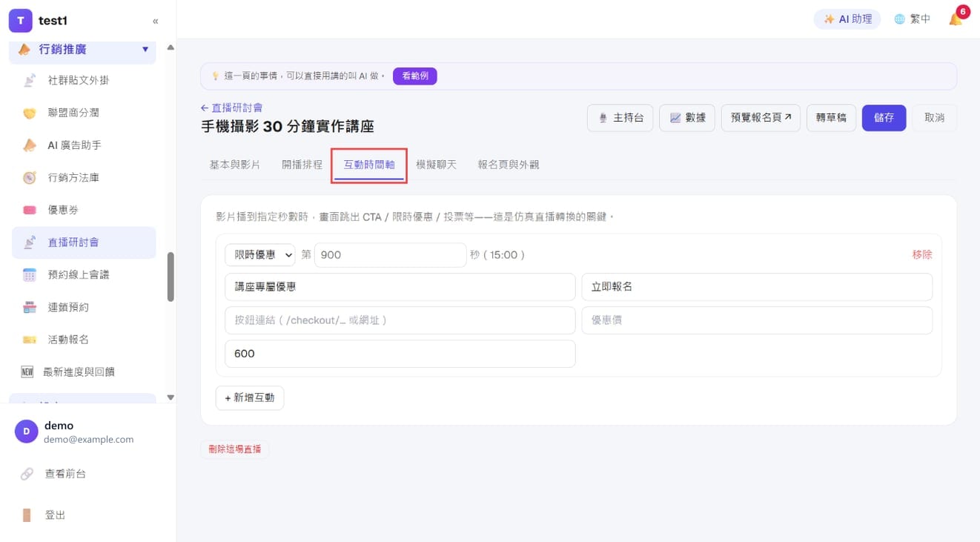Switch to the 報名頁與外觀 tab
The width and height of the screenshot is (980, 542).
[509, 165]
